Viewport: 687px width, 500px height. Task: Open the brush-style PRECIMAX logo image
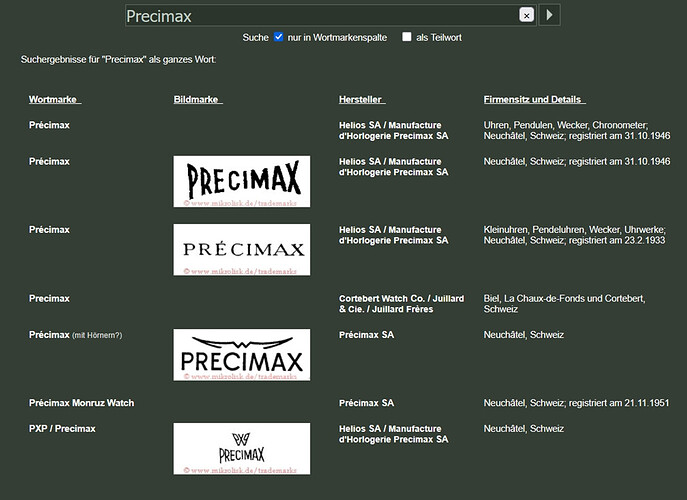(x=242, y=181)
